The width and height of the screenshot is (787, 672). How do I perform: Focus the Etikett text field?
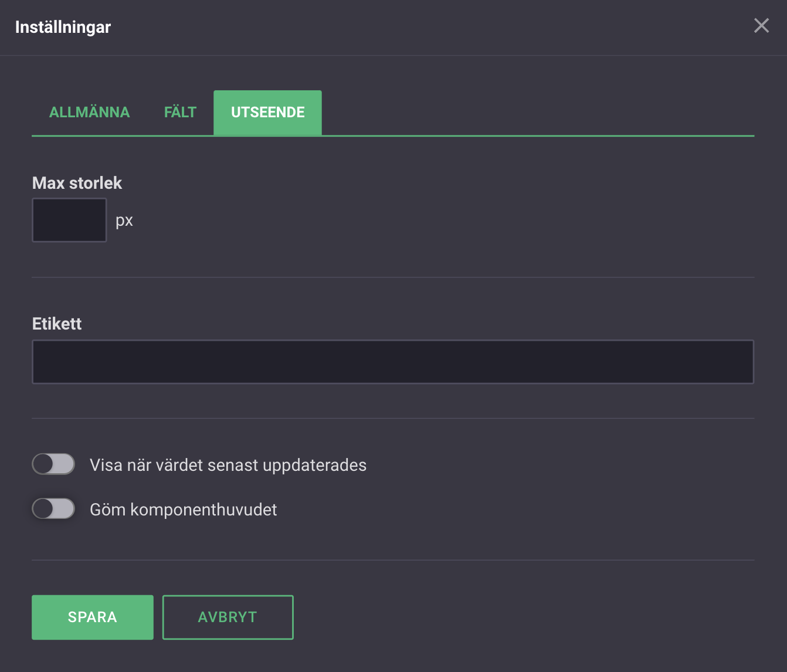pos(392,362)
